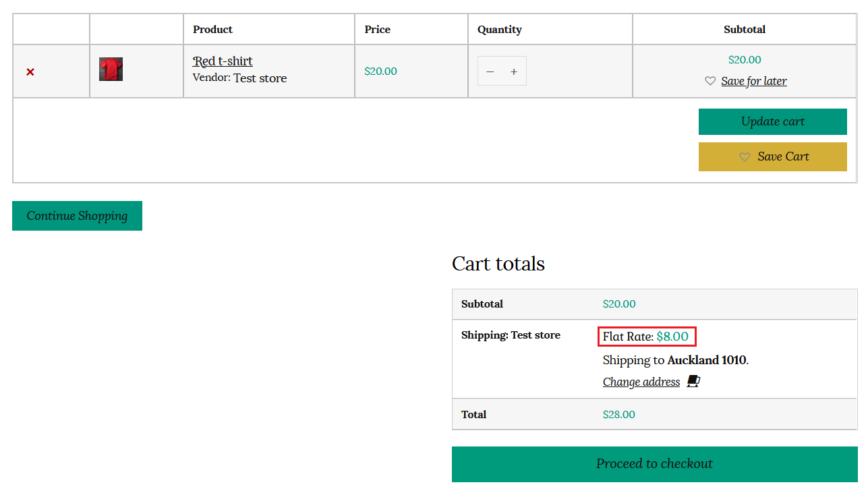This screenshot has width=868, height=491.
Task: Click the Auckland 1010 shipping destination text
Action: pos(707,360)
